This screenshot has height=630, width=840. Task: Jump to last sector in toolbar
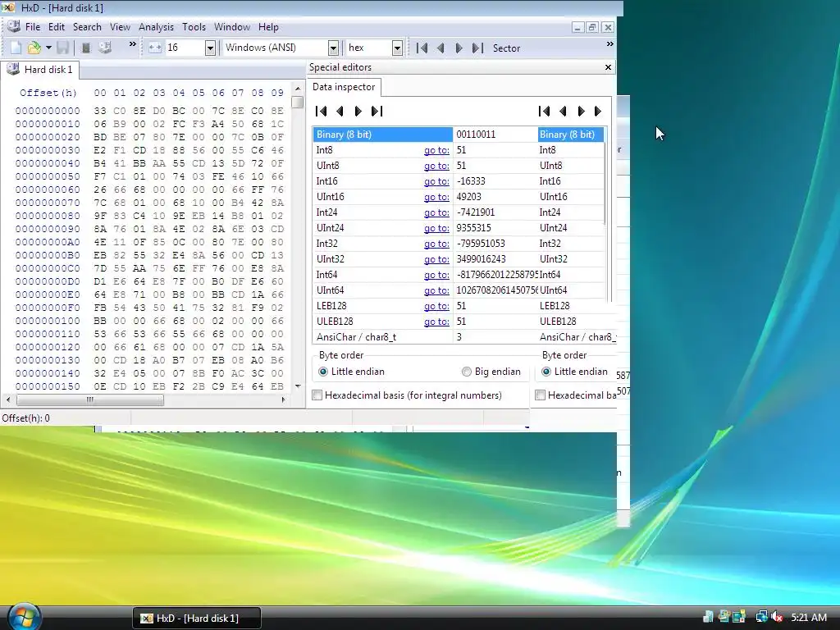pos(477,48)
